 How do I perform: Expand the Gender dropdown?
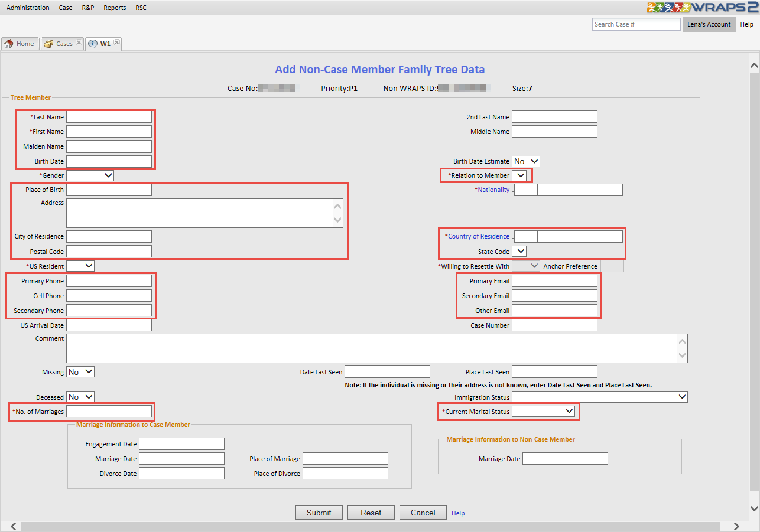click(x=90, y=175)
